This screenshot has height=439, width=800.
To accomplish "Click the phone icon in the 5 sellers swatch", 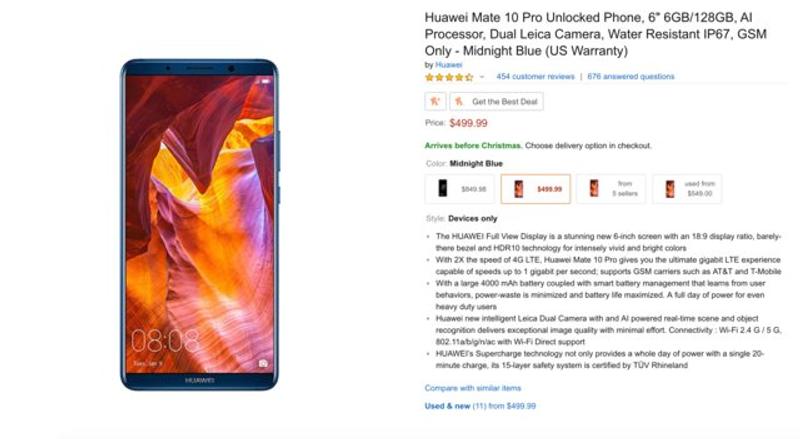I will coord(594,188).
